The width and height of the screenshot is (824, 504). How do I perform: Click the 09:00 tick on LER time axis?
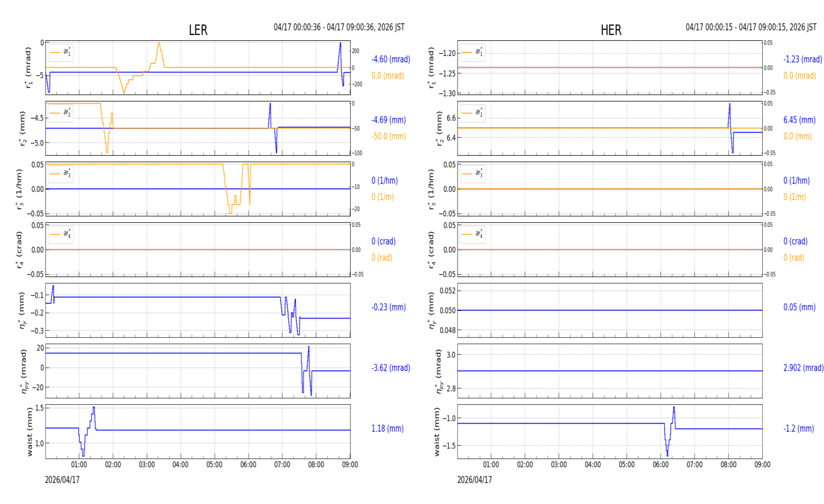pyautogui.click(x=350, y=465)
